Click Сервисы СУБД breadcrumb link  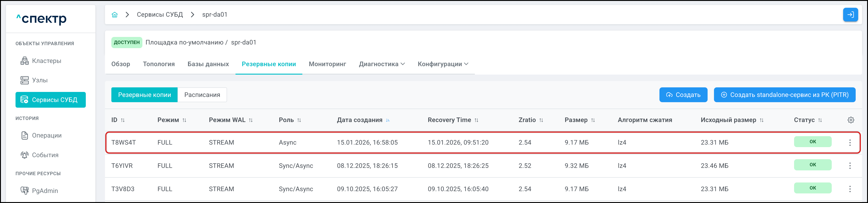point(160,14)
